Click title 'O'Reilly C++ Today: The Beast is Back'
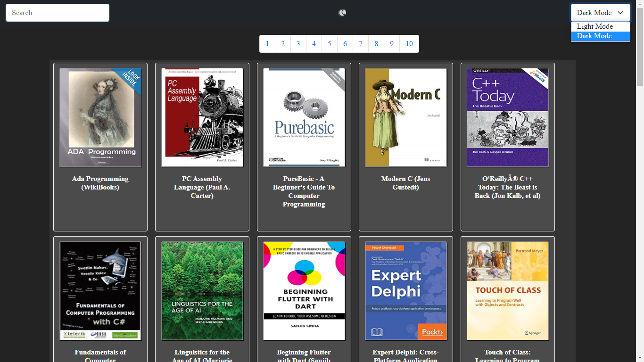Screen dimensions: 644x362 tap(508, 187)
